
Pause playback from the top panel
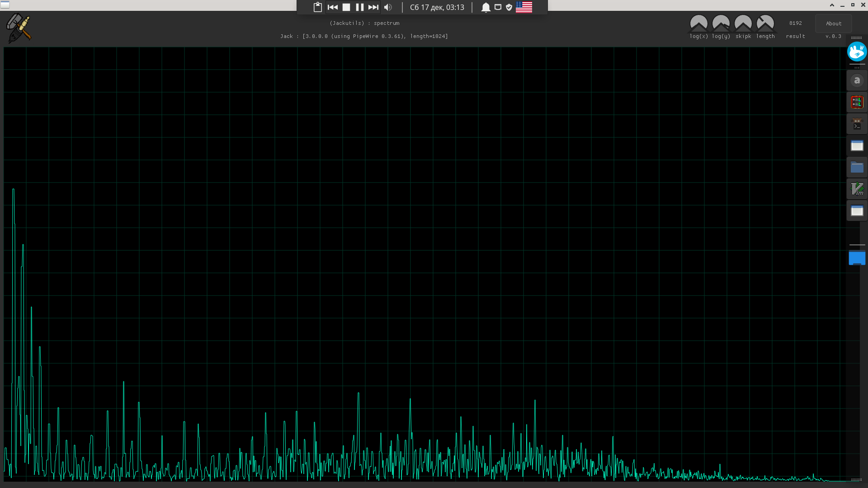[x=360, y=7]
